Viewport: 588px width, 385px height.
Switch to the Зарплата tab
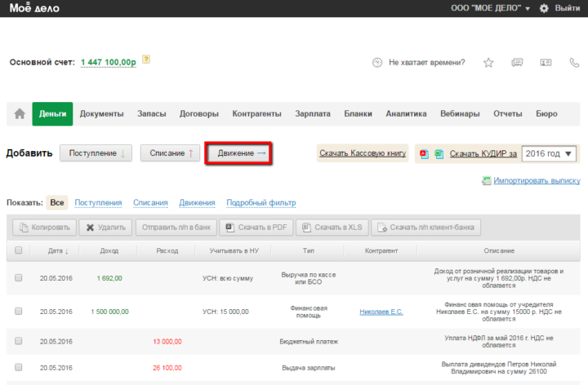(313, 114)
